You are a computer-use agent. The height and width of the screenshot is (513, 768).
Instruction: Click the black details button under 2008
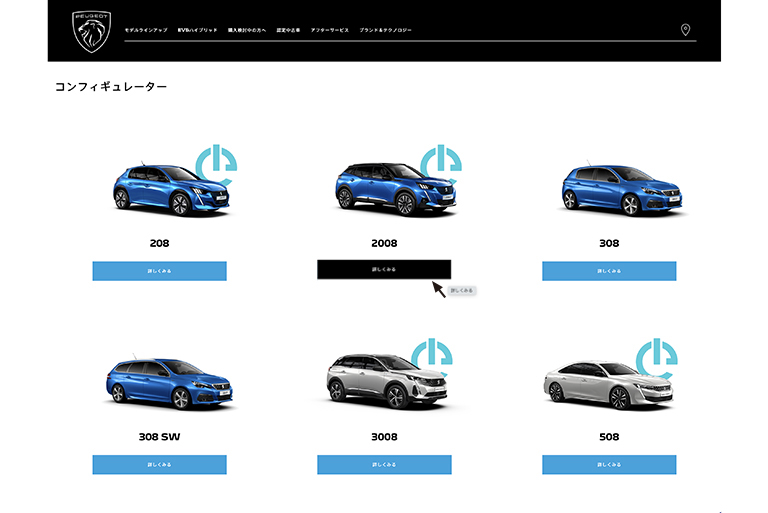384,269
